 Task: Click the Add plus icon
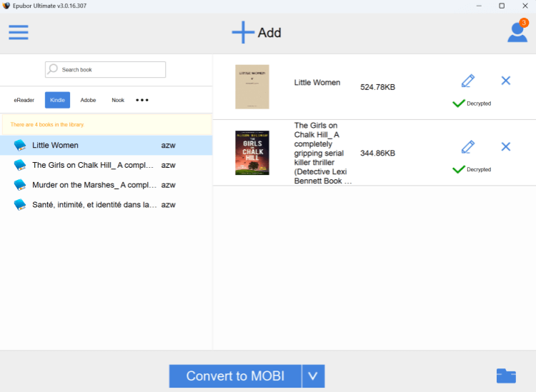coord(243,32)
